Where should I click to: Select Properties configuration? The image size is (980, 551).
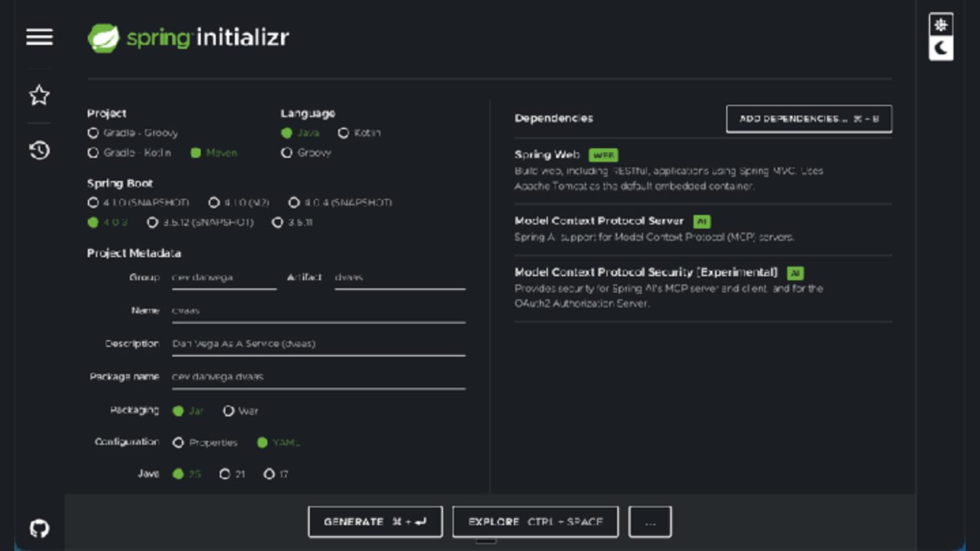[x=205, y=443]
